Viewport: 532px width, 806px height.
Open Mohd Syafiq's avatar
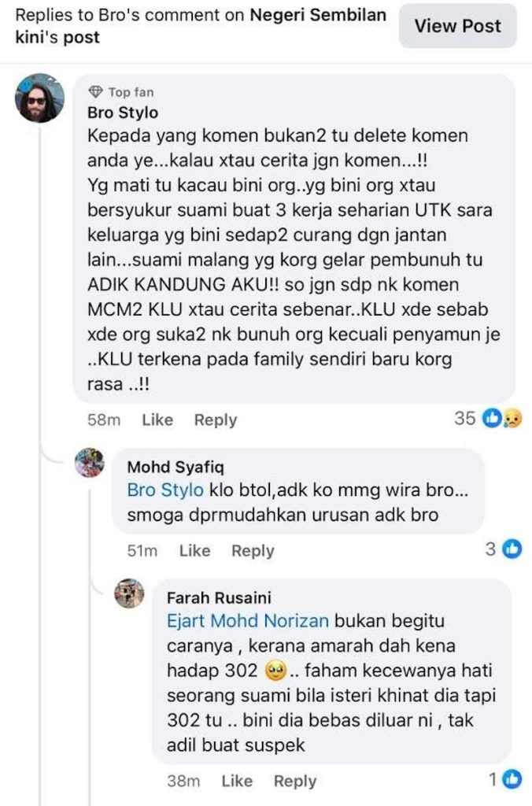(x=90, y=463)
